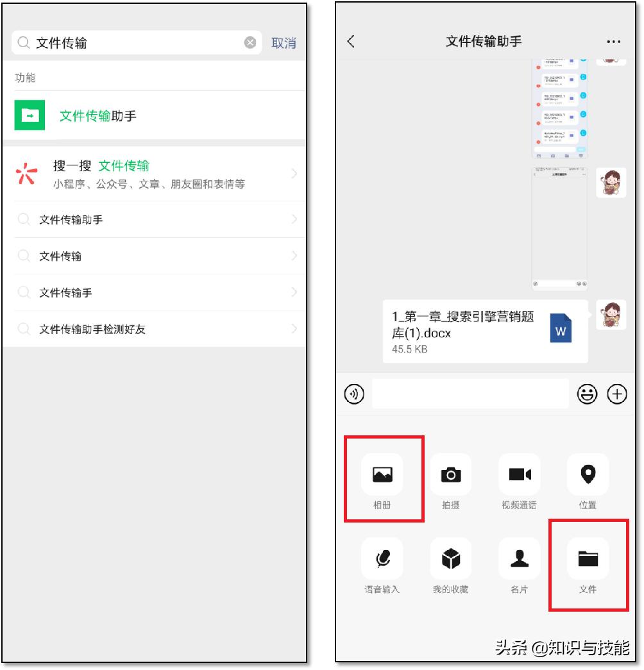Open the 相册 album attachment option

pos(383,474)
